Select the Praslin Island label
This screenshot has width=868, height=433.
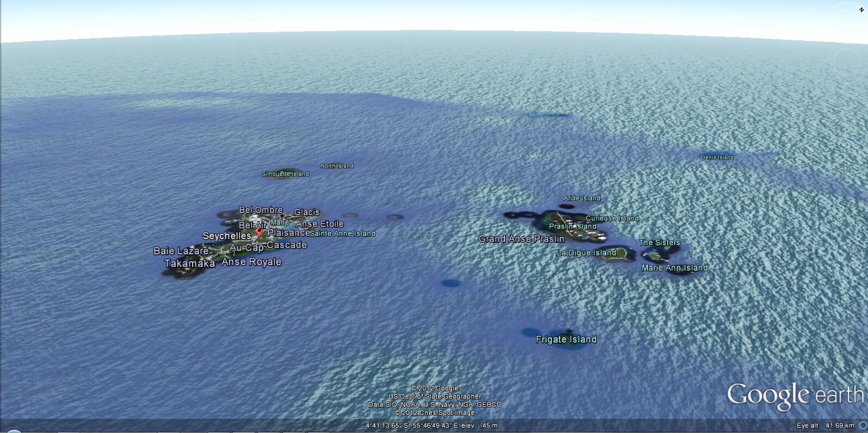(572, 227)
